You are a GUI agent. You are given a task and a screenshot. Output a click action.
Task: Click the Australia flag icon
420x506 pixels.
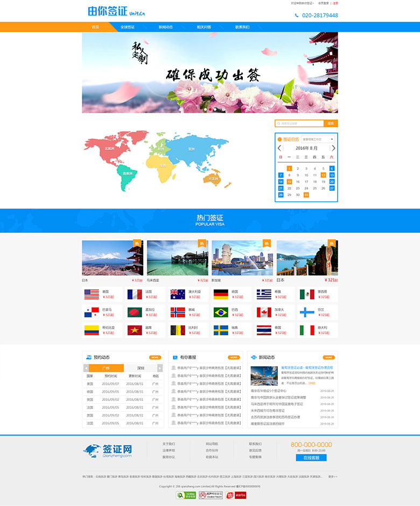pos(178,294)
